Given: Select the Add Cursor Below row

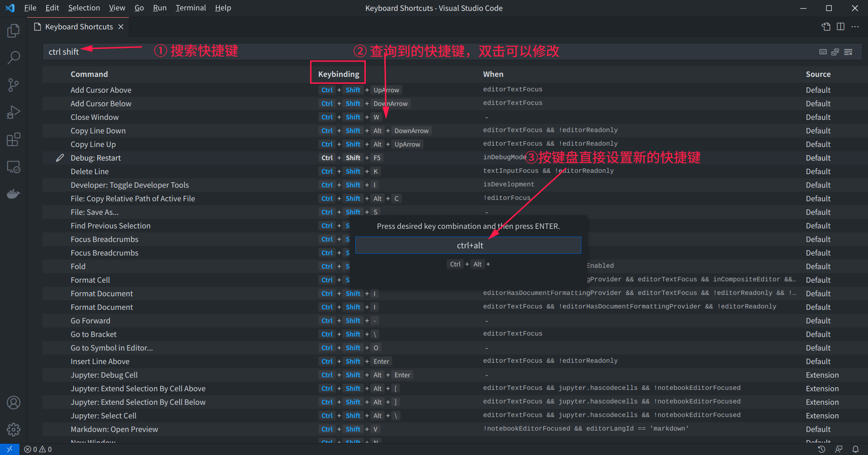Looking at the screenshot, I should tap(453, 104).
